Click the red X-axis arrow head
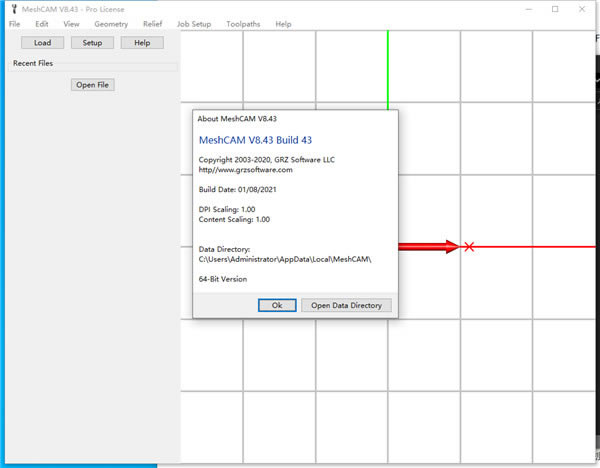Viewport: 600px width, 468px height. click(x=452, y=246)
